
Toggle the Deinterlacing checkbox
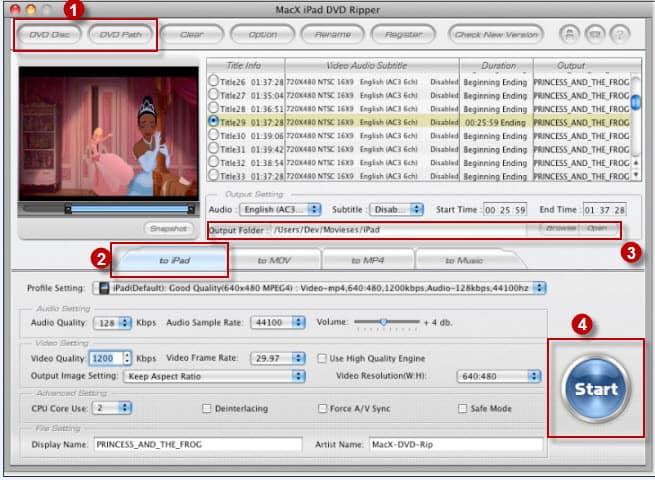coord(207,408)
